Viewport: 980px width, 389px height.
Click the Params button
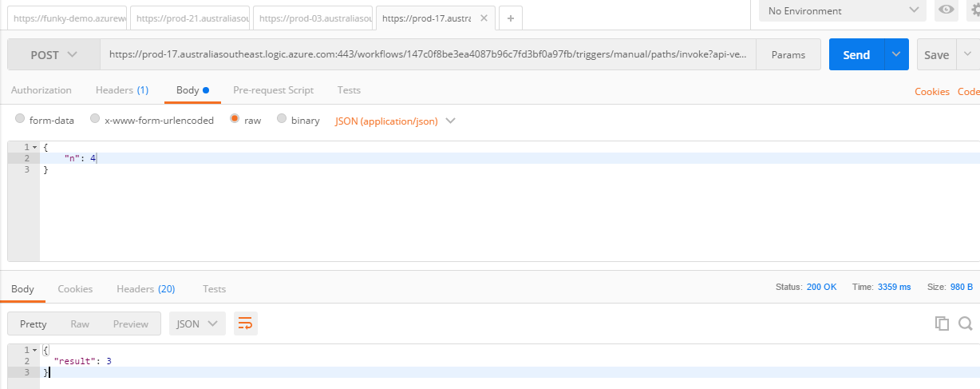(788, 55)
